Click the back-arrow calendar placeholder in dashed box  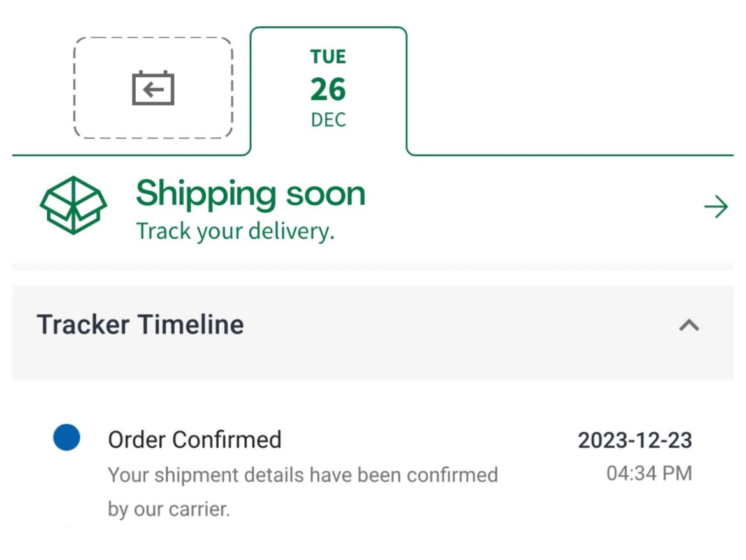[x=153, y=87]
